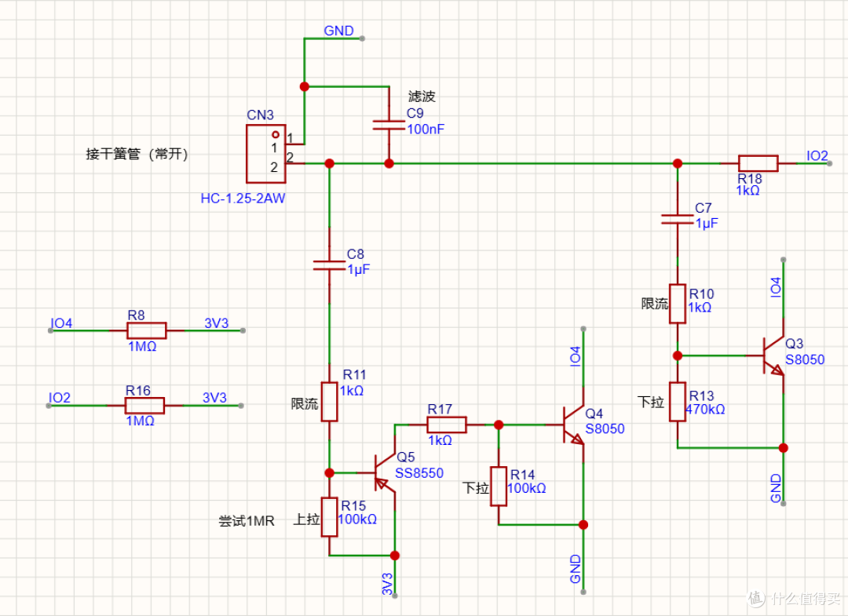Click the S8050 label under Q4
Image resolution: width=848 pixels, height=616 pixels.
pyautogui.click(x=605, y=429)
